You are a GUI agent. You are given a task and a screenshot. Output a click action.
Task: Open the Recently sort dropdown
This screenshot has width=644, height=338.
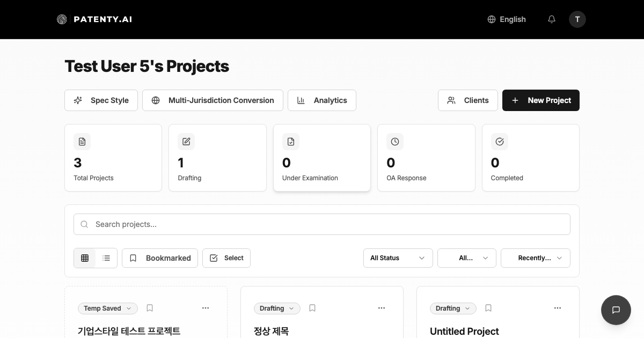coord(535,258)
